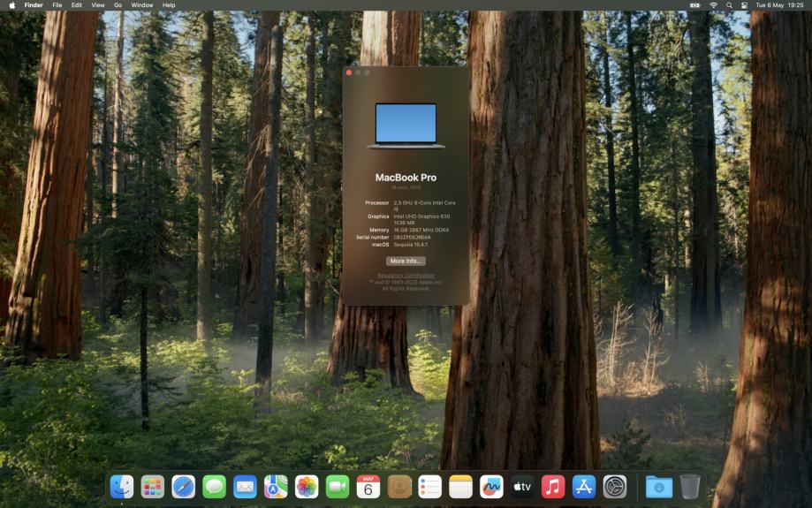Click the MacBook Pro laptop image

click(406, 125)
